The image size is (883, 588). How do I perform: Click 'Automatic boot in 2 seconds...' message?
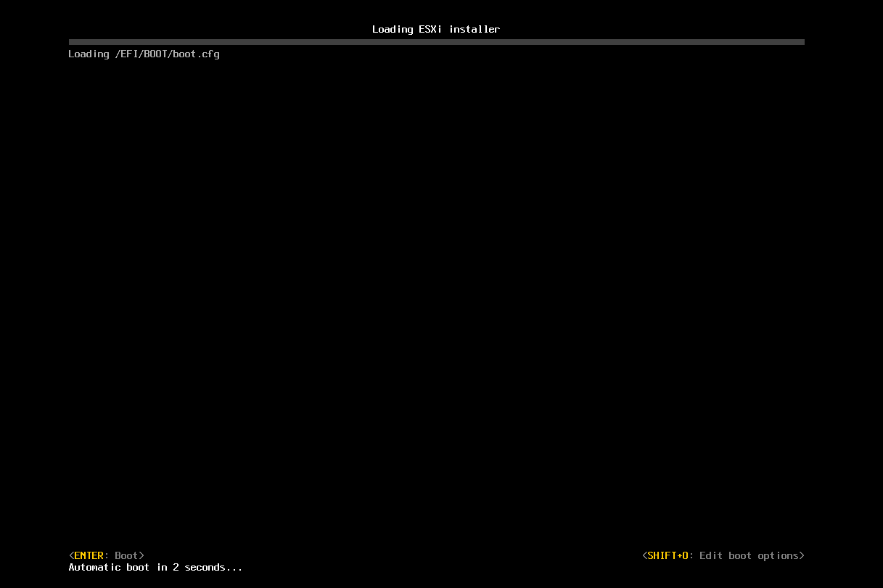(x=155, y=567)
